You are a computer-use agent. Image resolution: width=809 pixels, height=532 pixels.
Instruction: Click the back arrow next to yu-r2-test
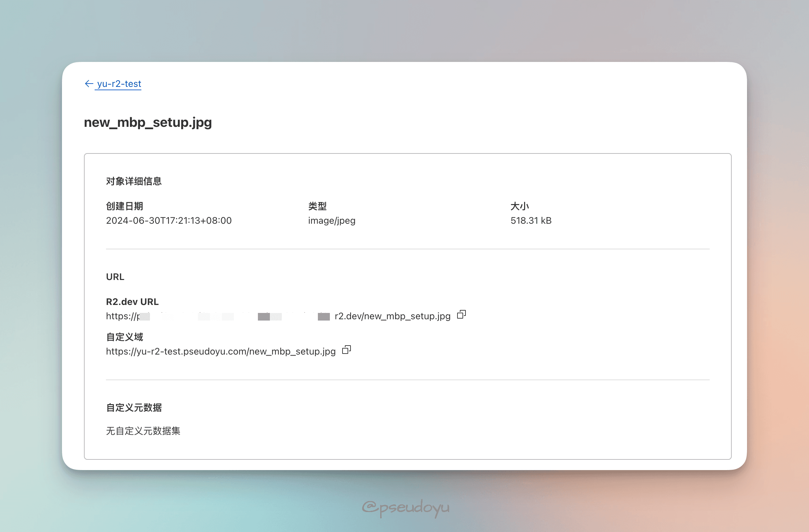point(89,84)
